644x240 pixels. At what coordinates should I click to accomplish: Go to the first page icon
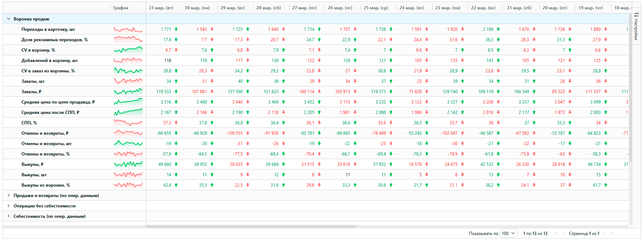pos(556,233)
